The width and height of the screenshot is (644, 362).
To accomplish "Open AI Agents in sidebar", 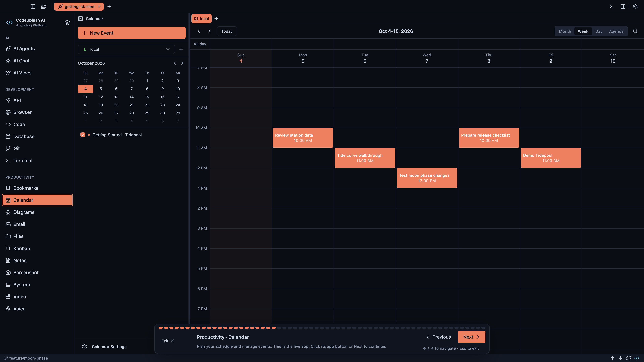I will (x=38, y=49).
